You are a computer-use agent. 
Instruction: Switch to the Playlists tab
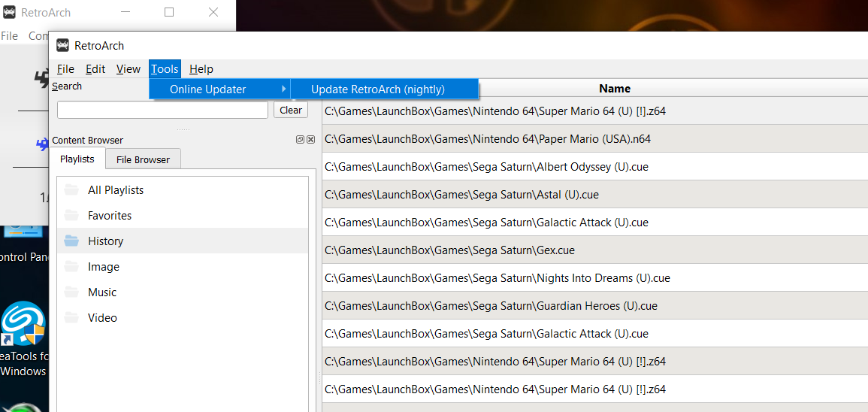pyautogui.click(x=77, y=159)
